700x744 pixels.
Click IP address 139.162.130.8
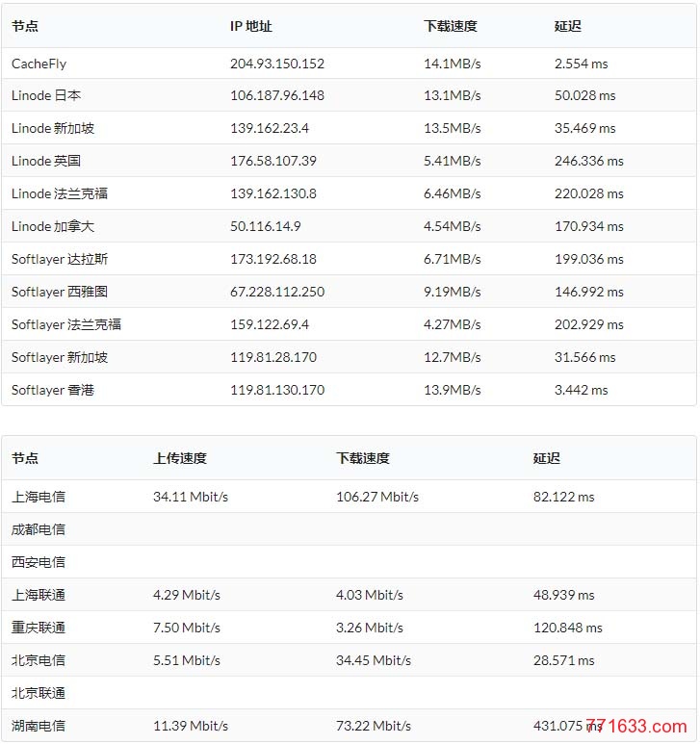[273, 193]
